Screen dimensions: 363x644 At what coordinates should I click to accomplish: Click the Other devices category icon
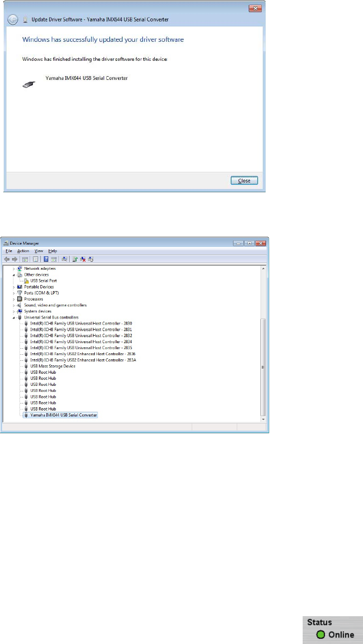[20, 274]
